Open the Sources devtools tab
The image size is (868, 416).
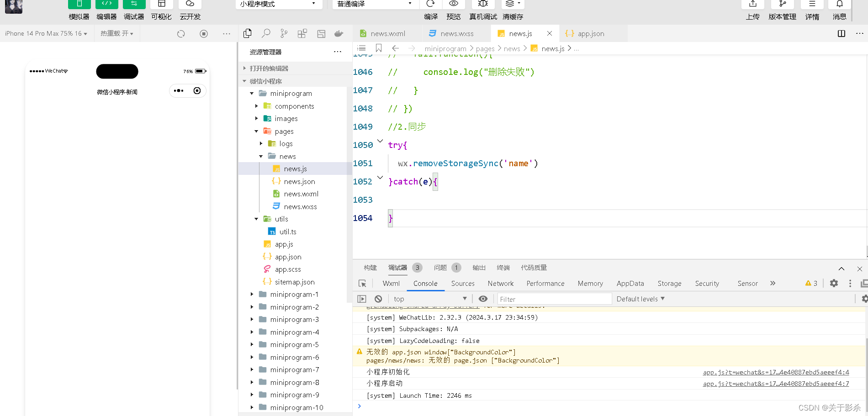click(x=463, y=284)
